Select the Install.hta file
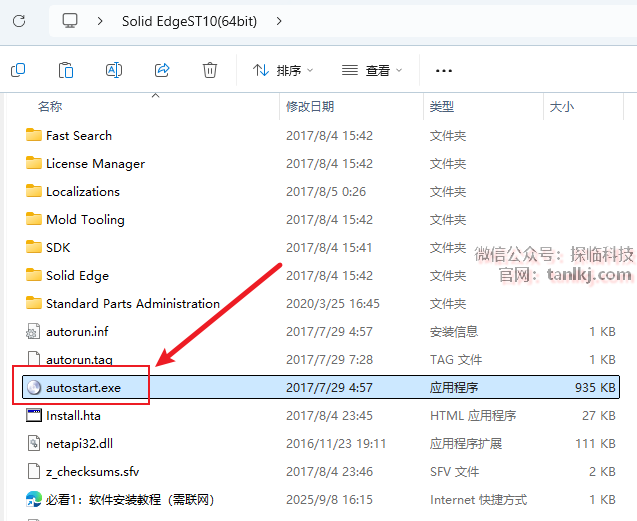Screen dimensions: 637x521 [x=73, y=416]
